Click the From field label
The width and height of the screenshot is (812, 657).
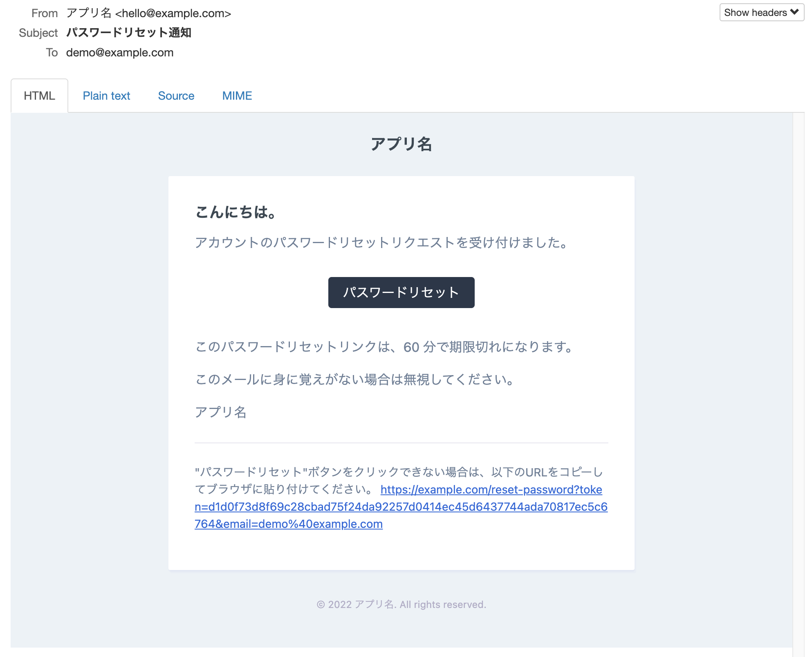point(45,13)
